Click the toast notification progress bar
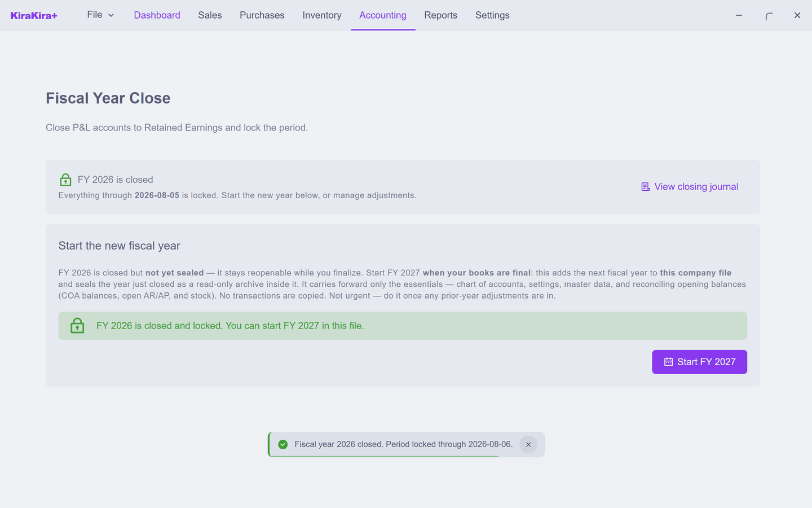The height and width of the screenshot is (508, 812). 384,456
